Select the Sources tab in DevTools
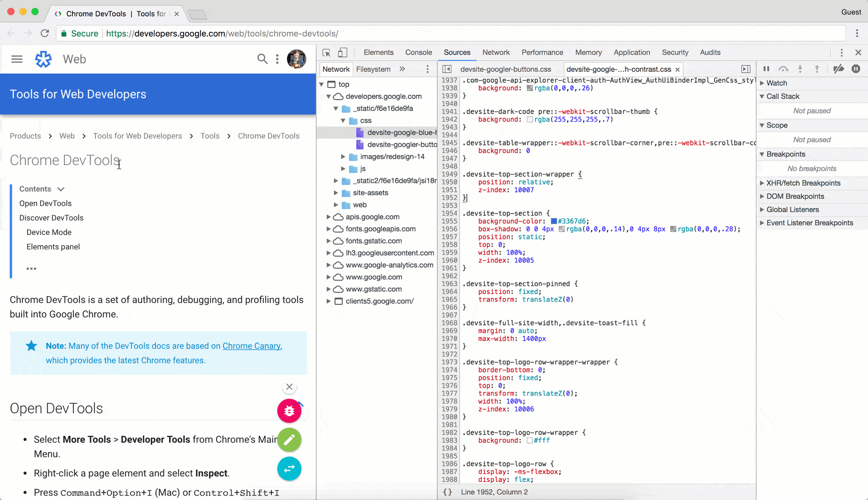The height and width of the screenshot is (500, 868). point(457,53)
